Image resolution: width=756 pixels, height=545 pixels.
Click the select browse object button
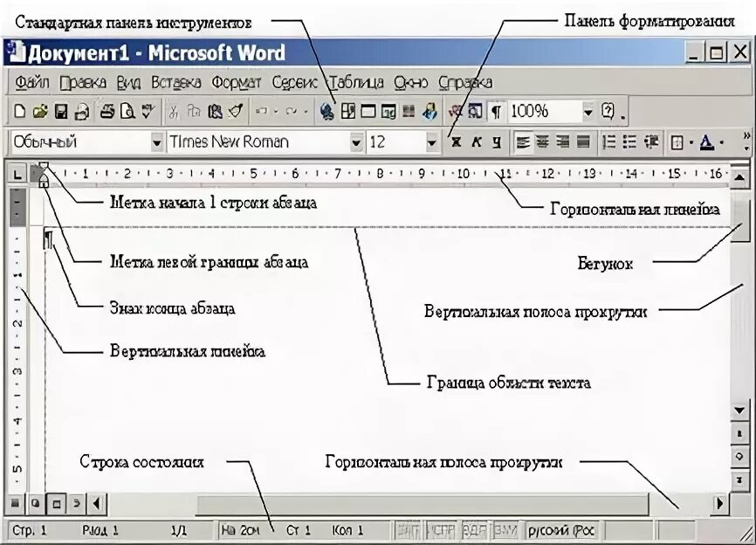739,456
